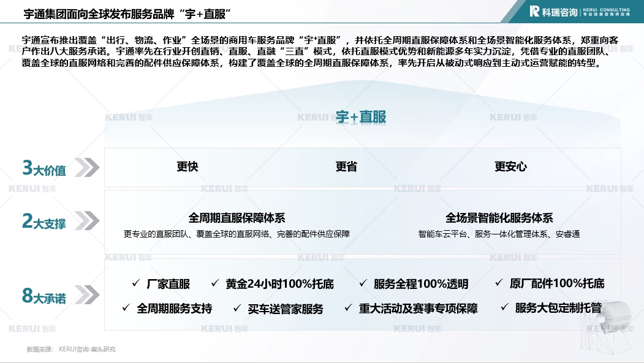Select the check icon beside 原厂配件100%托底
644x363 pixels.
coord(499,283)
